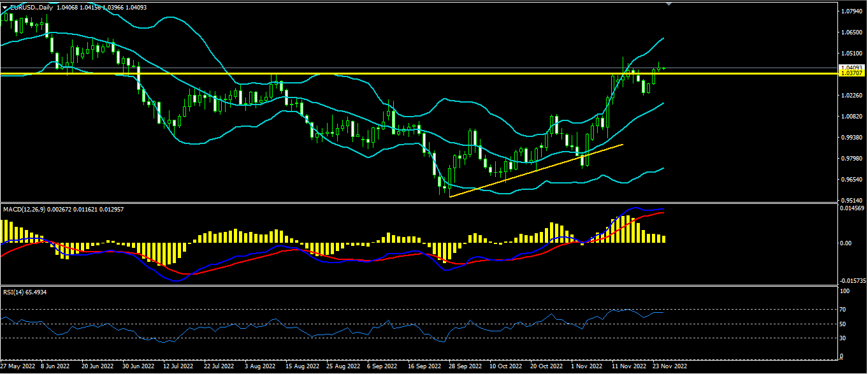The height and width of the screenshot is (374, 868).
Task: Click the latest candlestick on the price chart
Action: 663,68
